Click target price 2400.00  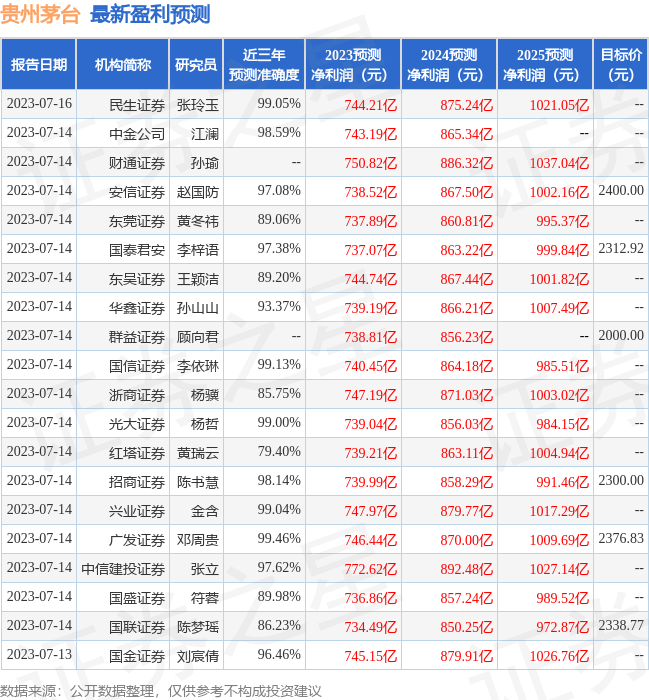pyautogui.click(x=621, y=191)
